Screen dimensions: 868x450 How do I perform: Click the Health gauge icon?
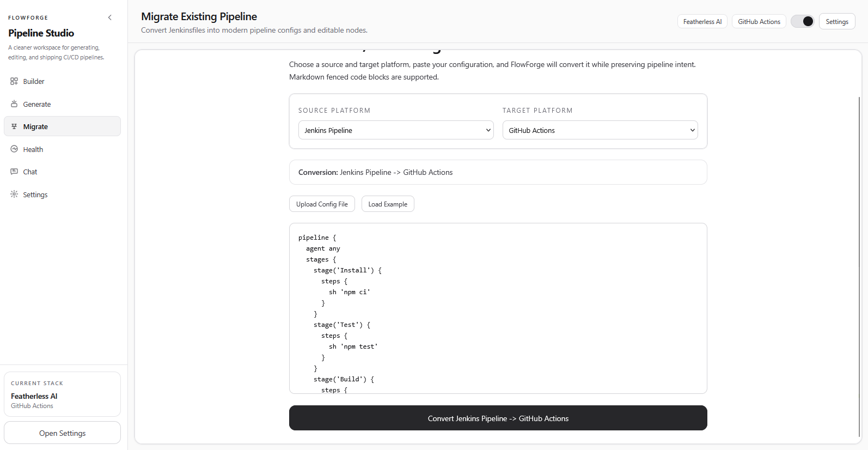pos(14,149)
